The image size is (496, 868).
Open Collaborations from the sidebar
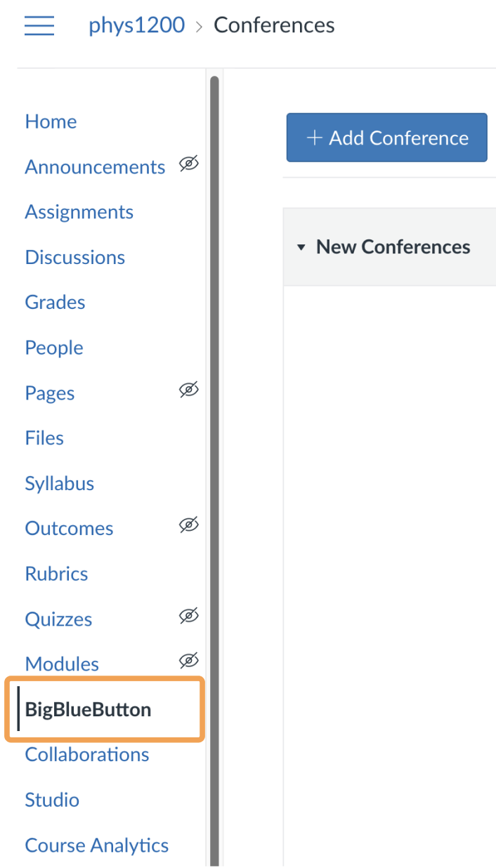86,754
